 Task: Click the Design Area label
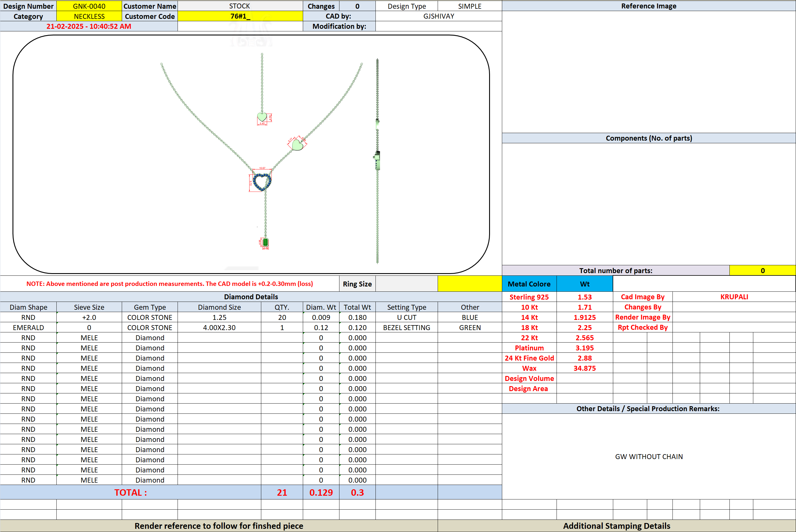tap(529, 388)
